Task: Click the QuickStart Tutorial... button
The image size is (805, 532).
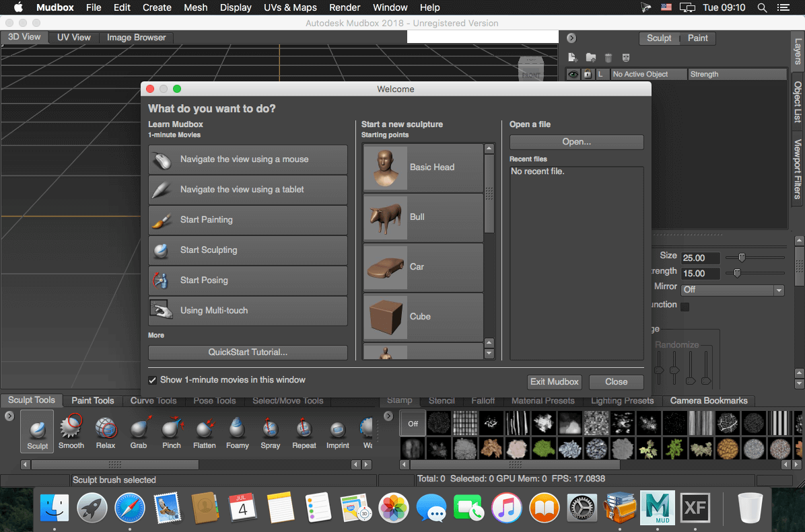Action: click(248, 352)
